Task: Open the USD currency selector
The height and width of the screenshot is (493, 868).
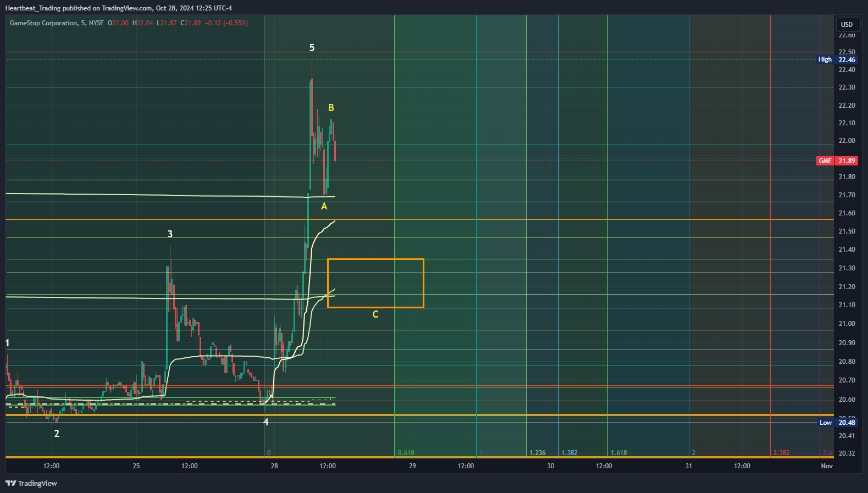Action: 847,24
